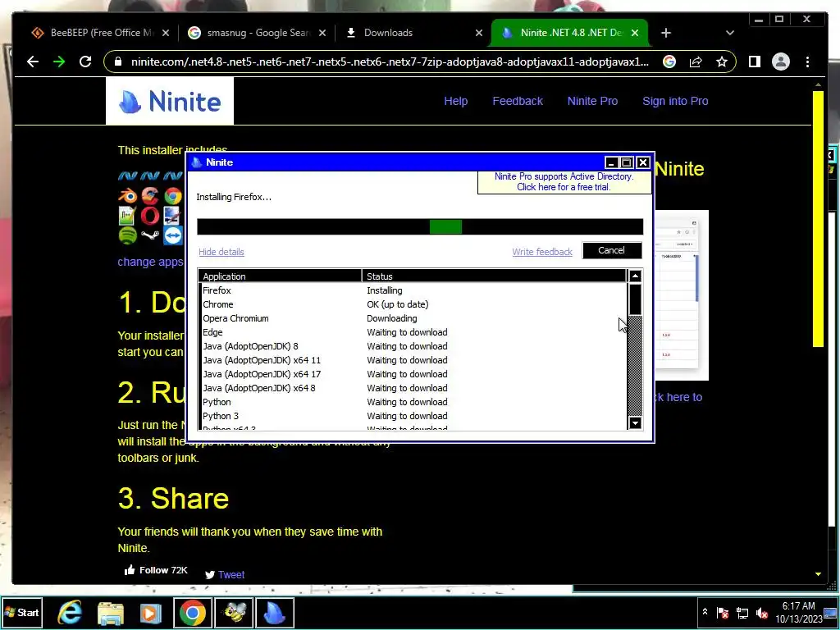Click the installation progress bar
The height and width of the screenshot is (630, 840).
pyautogui.click(x=420, y=226)
